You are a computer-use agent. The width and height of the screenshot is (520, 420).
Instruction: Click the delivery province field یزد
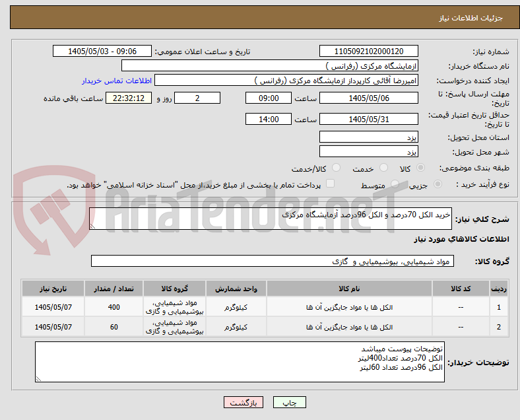tap(368, 137)
